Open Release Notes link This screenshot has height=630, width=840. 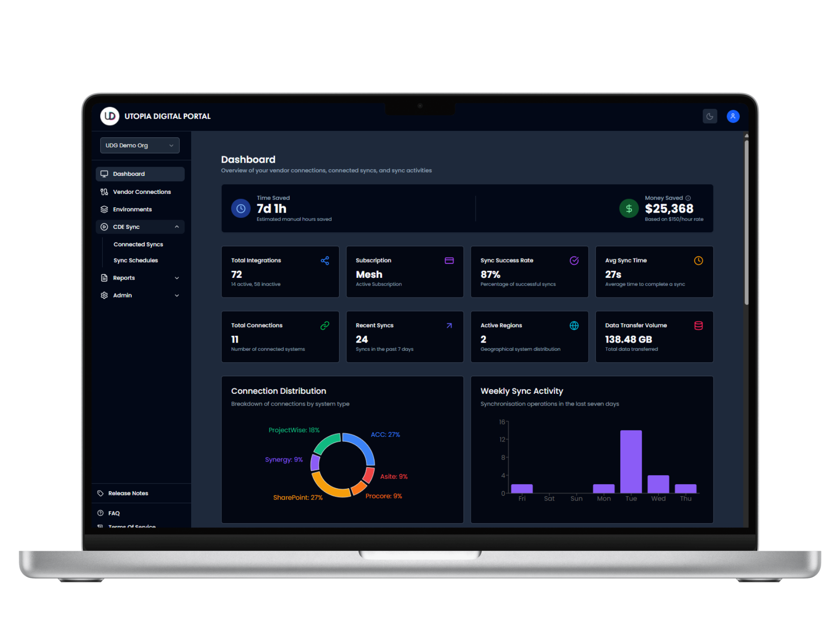[128, 493]
